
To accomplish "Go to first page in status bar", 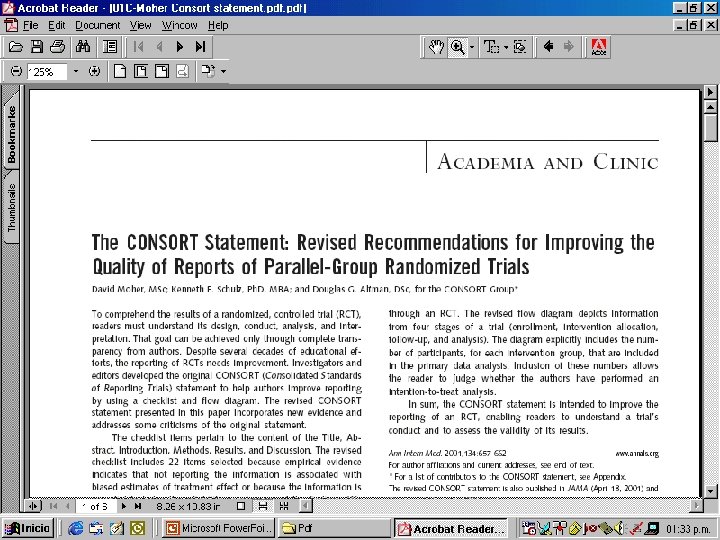I will pos(53,506).
